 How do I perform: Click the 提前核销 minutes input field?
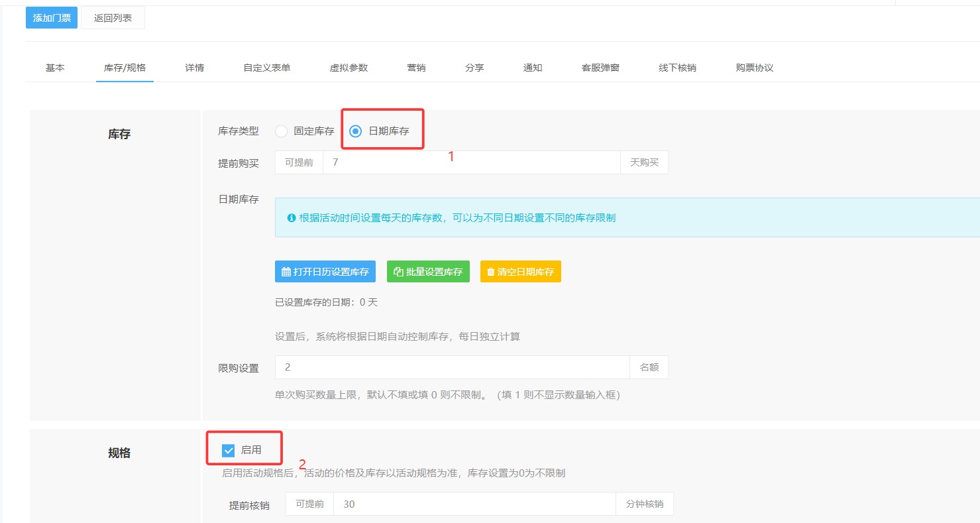pyautogui.click(x=474, y=504)
